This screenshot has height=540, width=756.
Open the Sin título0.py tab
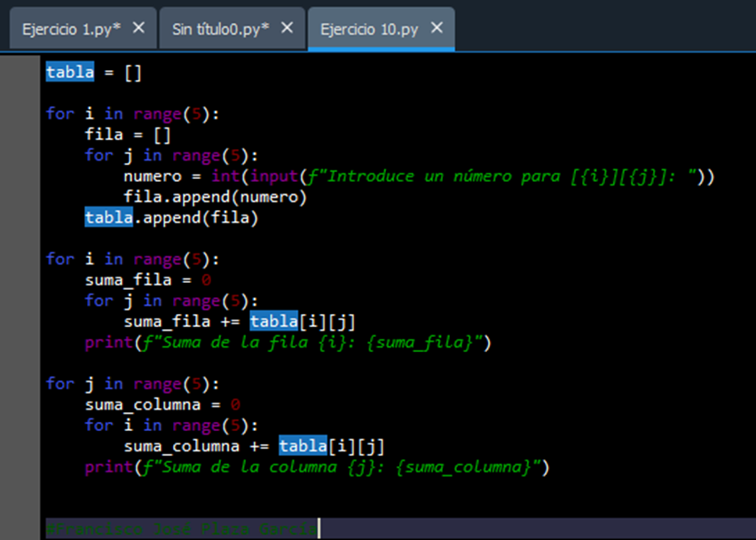[x=220, y=29]
